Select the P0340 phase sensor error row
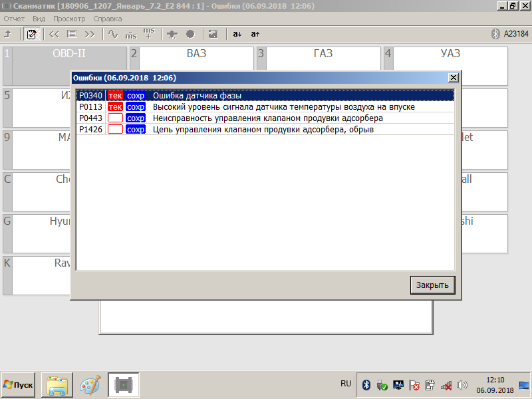 [x=265, y=96]
